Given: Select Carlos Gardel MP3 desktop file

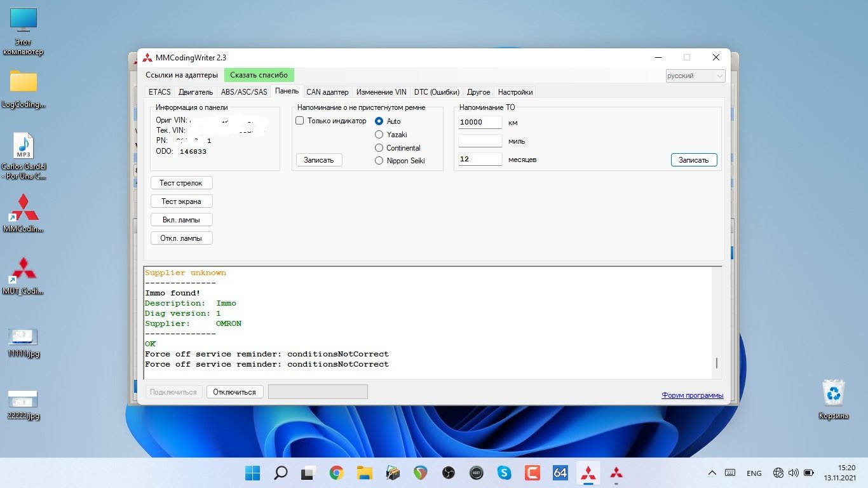Looking at the screenshot, I should [x=24, y=156].
